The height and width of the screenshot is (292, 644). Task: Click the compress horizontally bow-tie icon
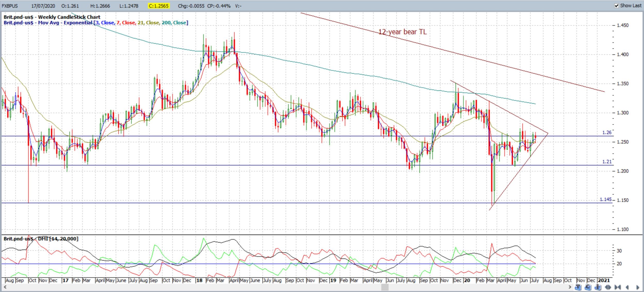[x=617, y=287]
